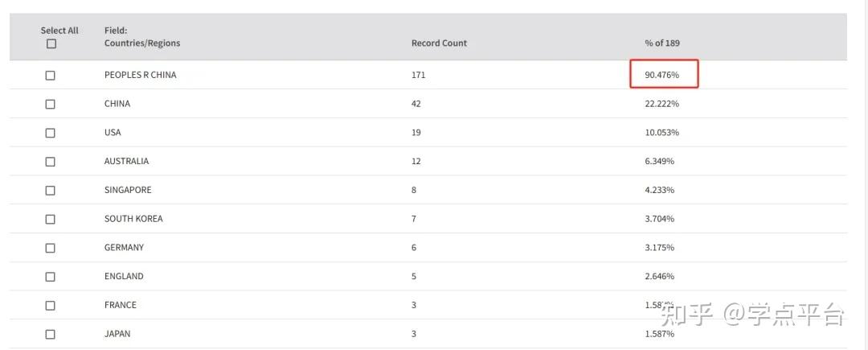Click the PEOPLES R CHINA label

point(140,75)
